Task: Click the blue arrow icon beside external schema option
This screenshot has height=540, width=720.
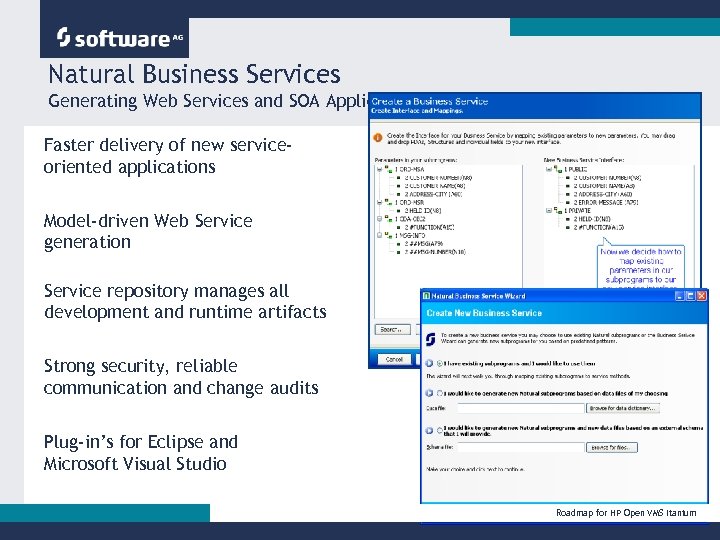Action: [x=429, y=431]
